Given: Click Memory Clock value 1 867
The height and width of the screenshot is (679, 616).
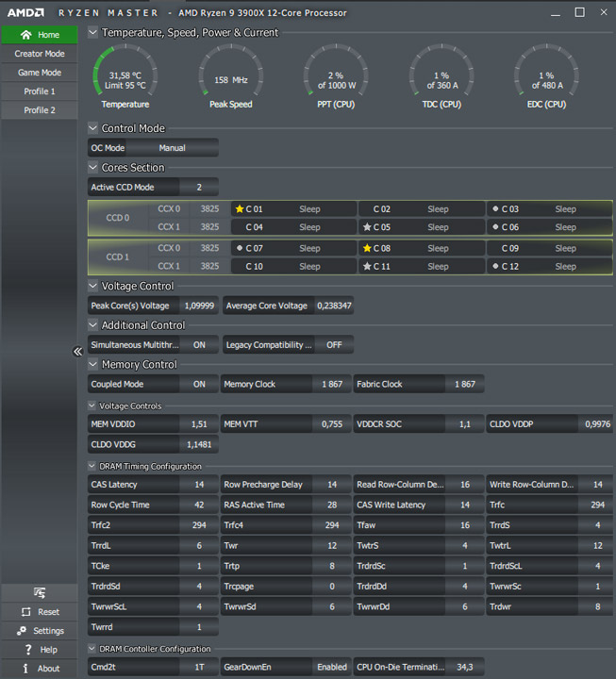Looking at the screenshot, I should [x=332, y=384].
